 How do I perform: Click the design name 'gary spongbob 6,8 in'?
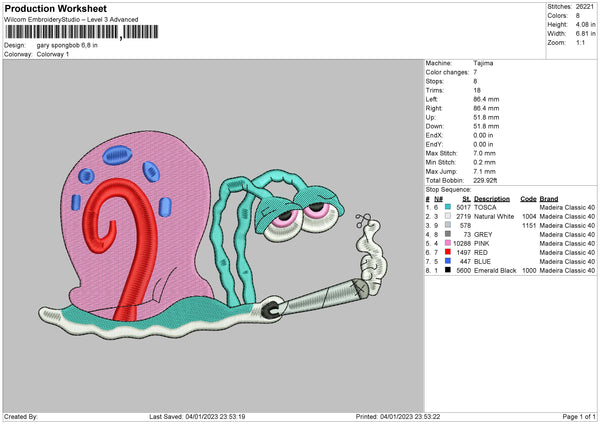pos(67,45)
